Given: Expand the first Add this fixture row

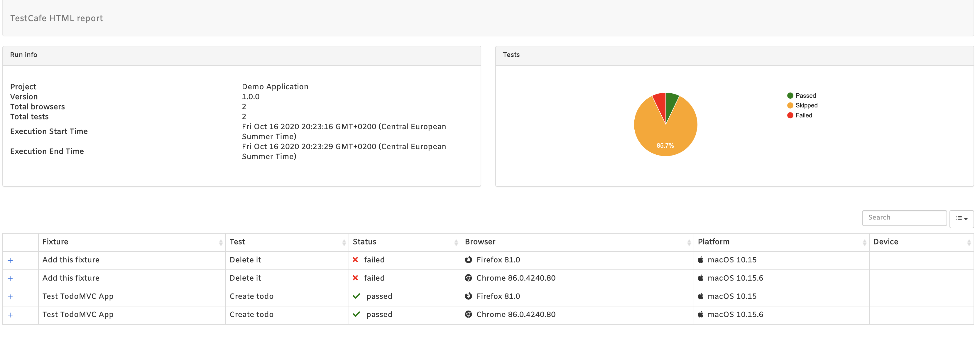Looking at the screenshot, I should coord(10,260).
